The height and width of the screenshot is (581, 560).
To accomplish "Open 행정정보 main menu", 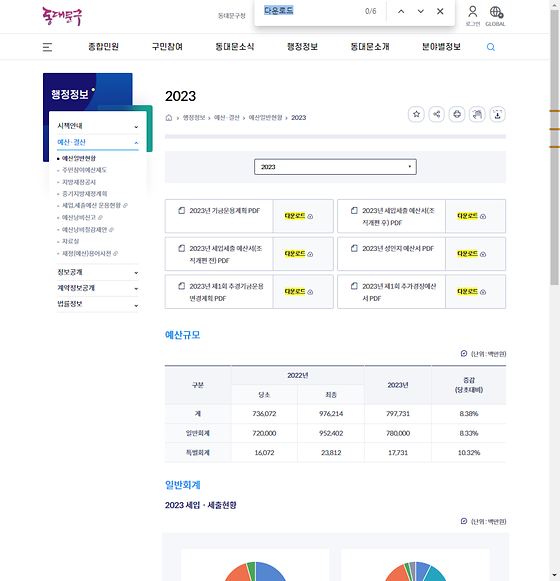I will [x=302, y=47].
